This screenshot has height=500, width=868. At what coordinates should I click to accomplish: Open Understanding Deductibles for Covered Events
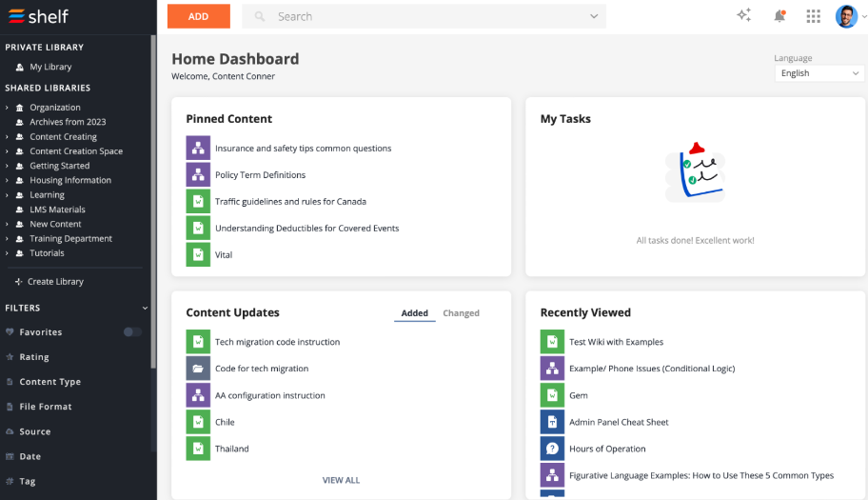[x=306, y=229]
